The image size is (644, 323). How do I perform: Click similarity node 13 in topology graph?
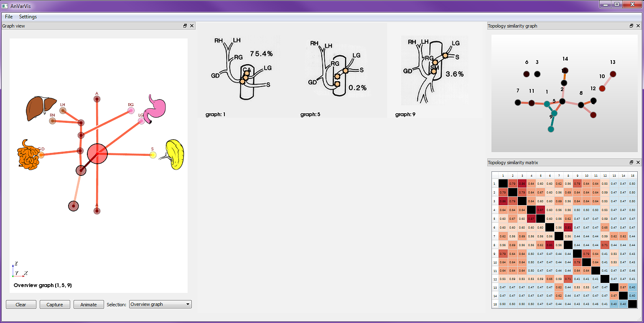pyautogui.click(x=613, y=74)
